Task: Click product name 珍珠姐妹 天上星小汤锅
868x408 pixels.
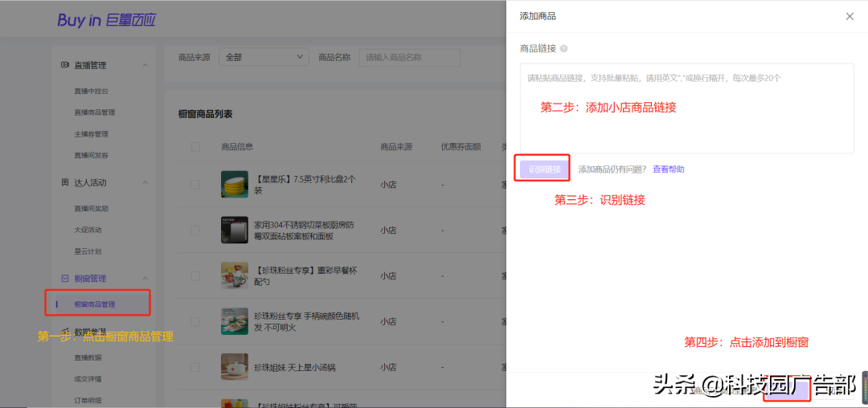Action: pos(294,368)
